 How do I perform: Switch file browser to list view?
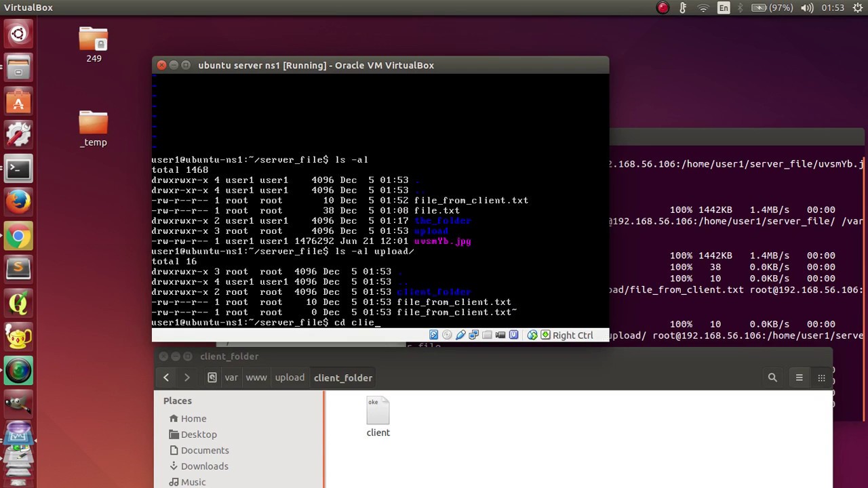(799, 378)
